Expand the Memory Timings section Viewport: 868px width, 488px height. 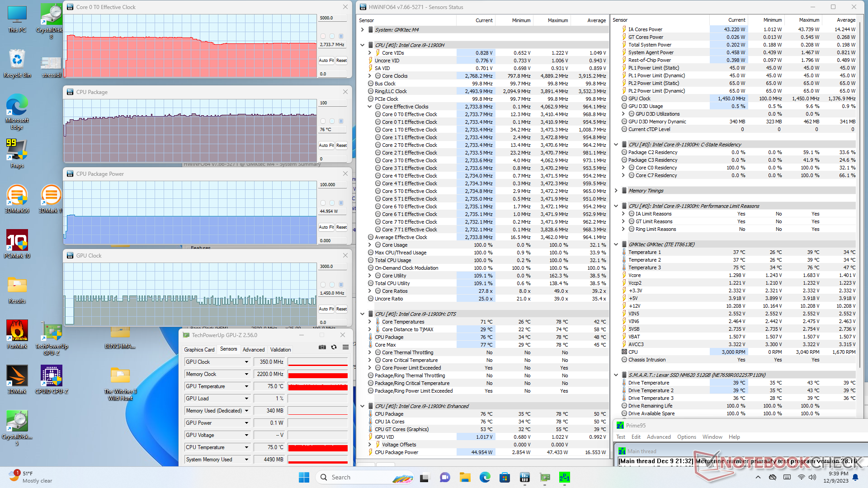(616, 191)
